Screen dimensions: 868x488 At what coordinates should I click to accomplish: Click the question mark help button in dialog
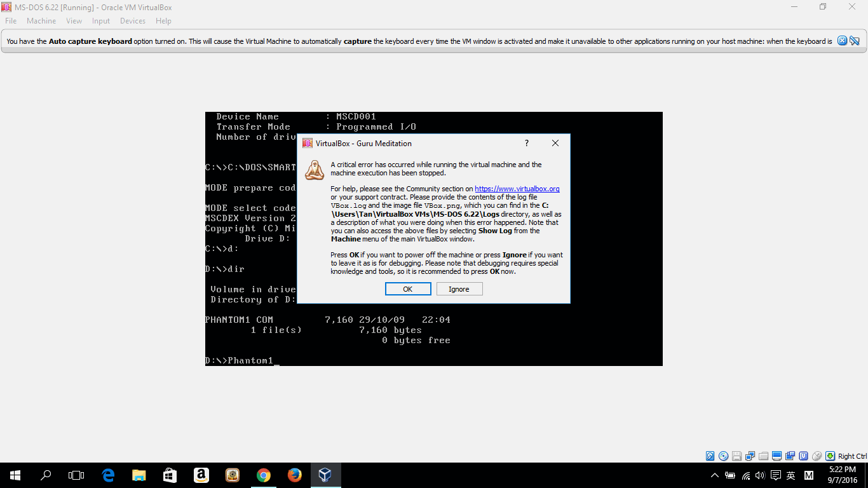(527, 144)
